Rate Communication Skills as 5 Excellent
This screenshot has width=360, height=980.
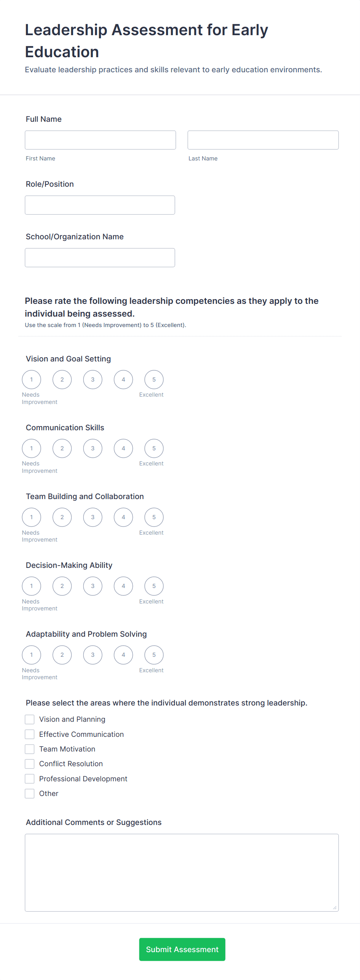click(x=154, y=448)
